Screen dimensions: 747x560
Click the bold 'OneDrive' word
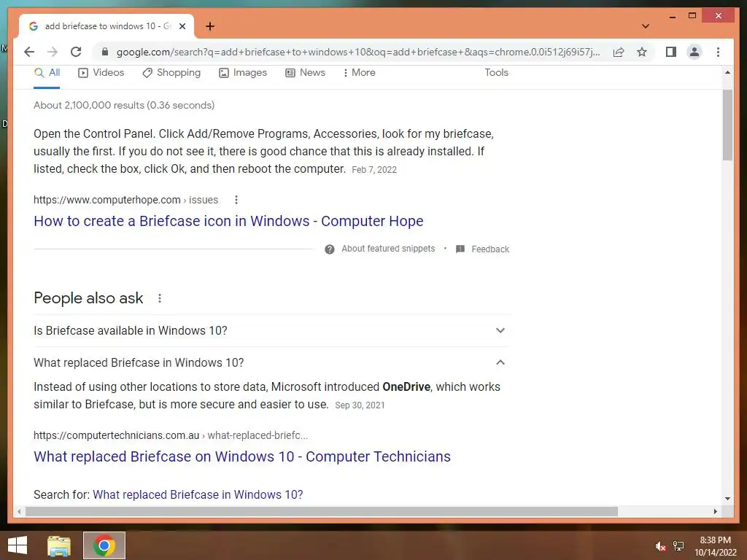[x=406, y=386]
